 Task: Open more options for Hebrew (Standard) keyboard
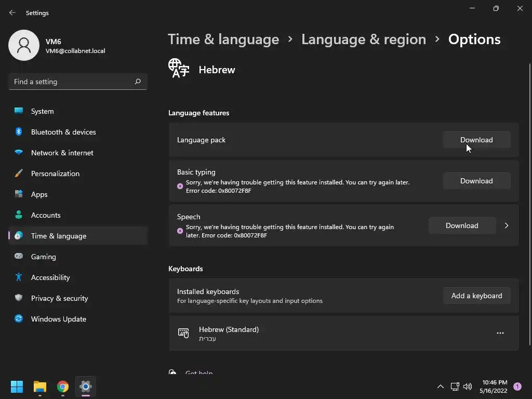[500, 333]
